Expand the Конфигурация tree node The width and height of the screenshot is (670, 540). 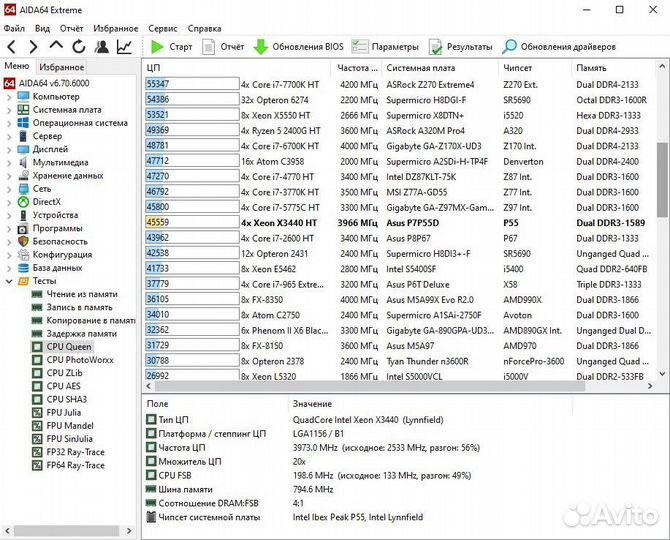pyautogui.click(x=9, y=255)
